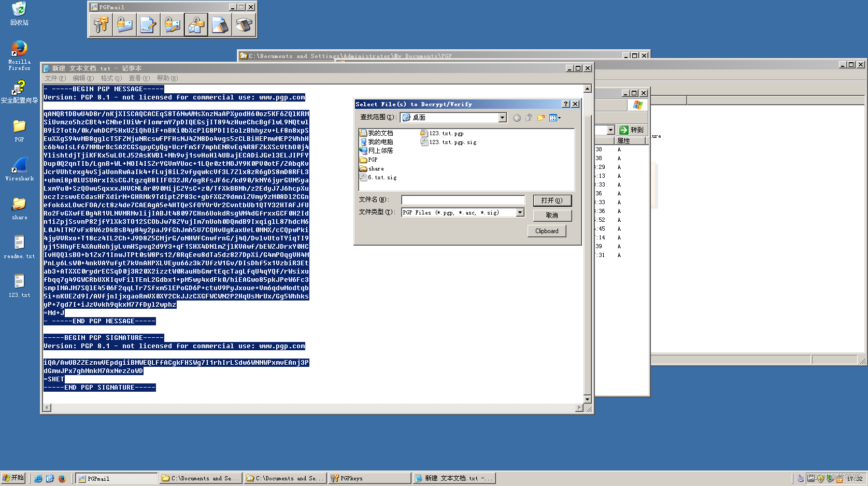
Task: Go up one folder level in dialog
Action: point(529,118)
